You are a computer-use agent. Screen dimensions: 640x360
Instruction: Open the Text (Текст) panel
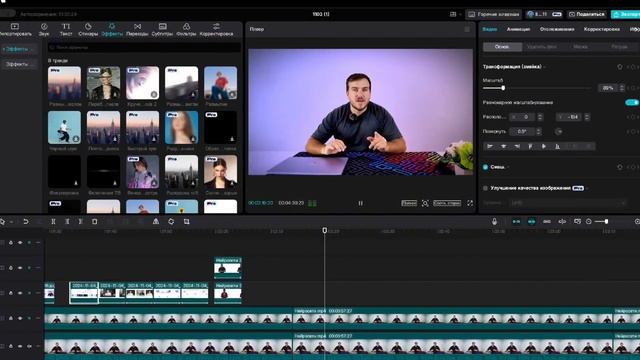(66, 30)
